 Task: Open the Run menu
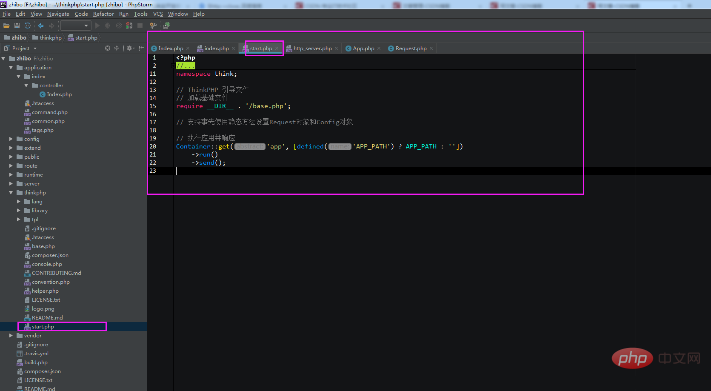(x=124, y=14)
